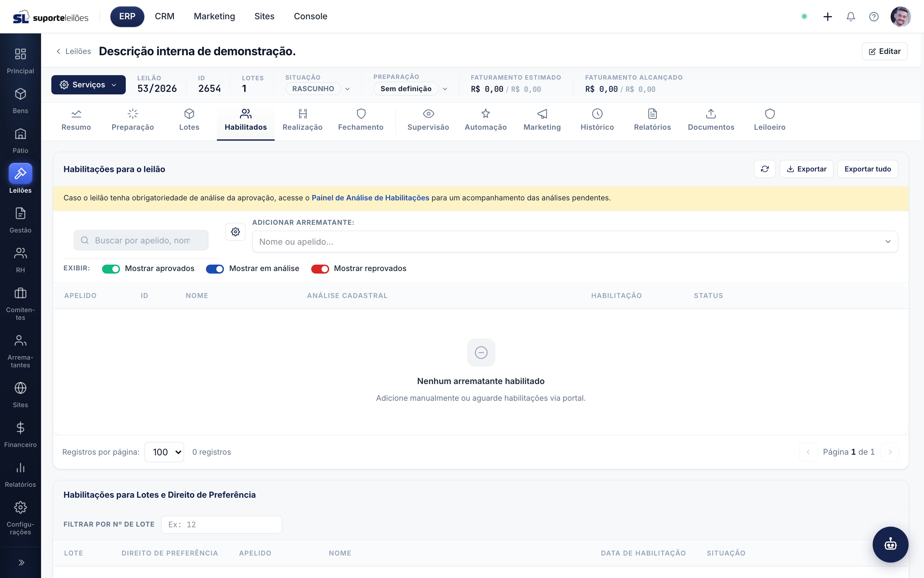Image resolution: width=924 pixels, height=578 pixels.
Task: Open the Preparação tab
Action: click(133, 120)
